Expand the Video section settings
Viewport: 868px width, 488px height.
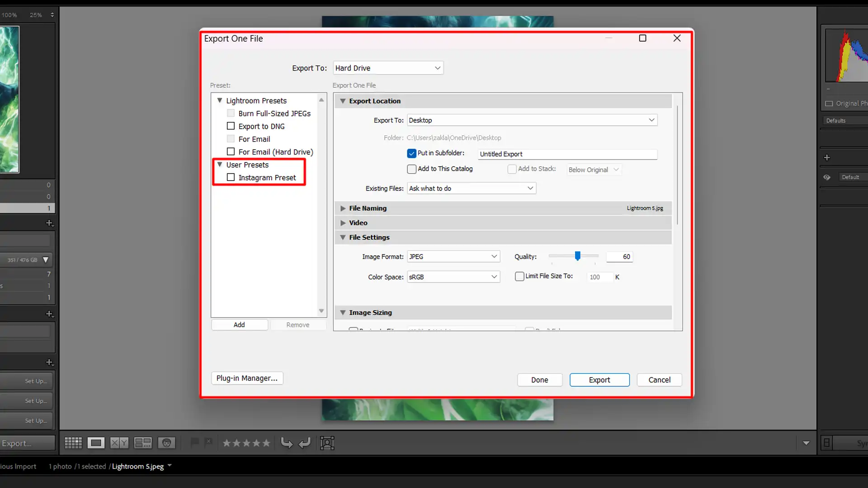[x=344, y=222]
